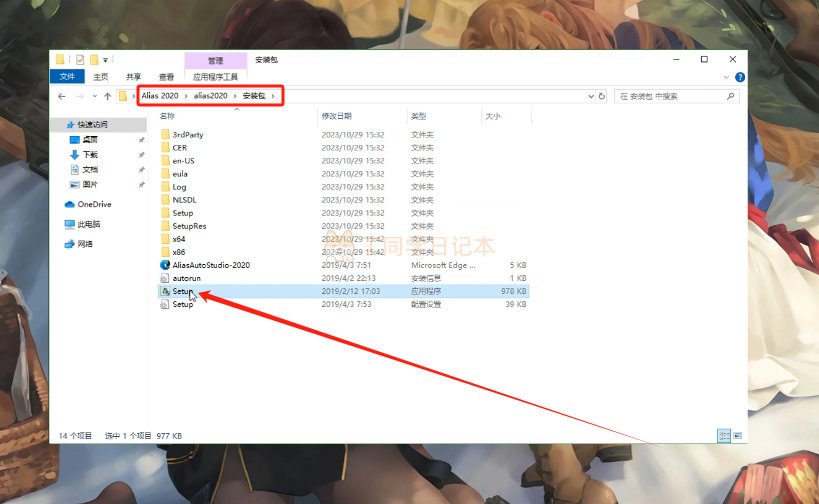
Task: Expand the chevron after Alias 2020 breadcrumb
Action: 186,96
